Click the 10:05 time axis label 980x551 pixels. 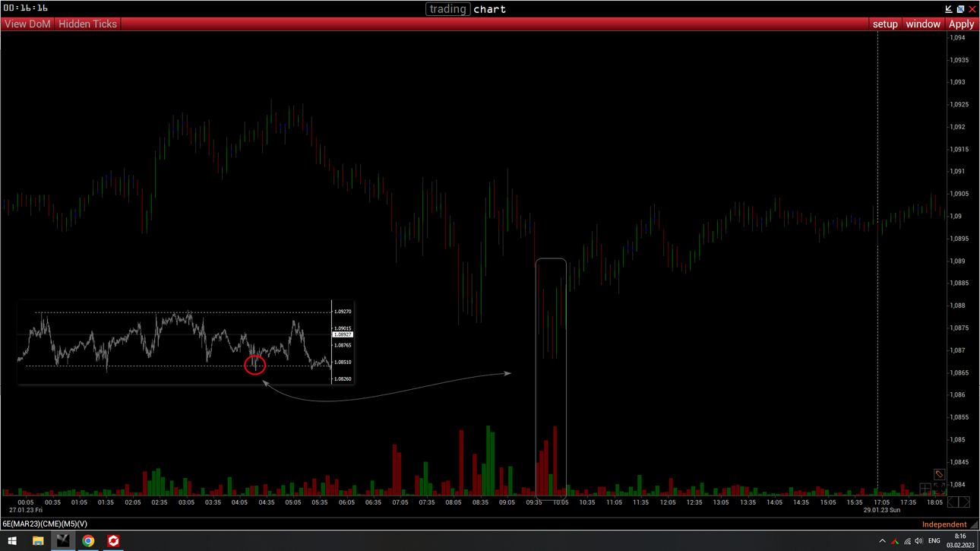point(561,502)
